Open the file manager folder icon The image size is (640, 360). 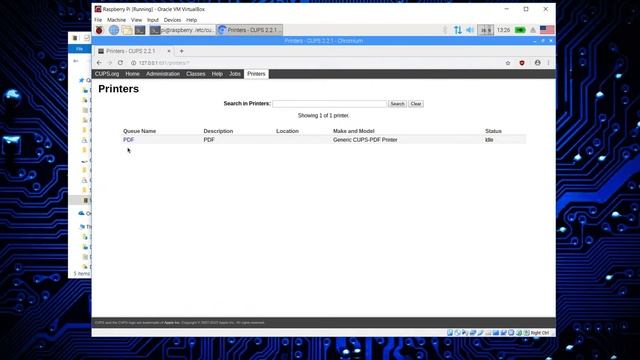click(x=127, y=30)
